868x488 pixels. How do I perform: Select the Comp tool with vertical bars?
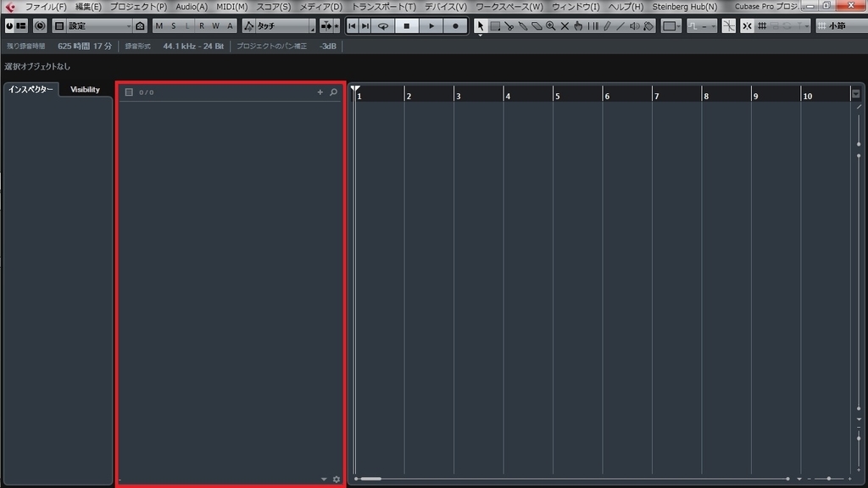point(593,26)
